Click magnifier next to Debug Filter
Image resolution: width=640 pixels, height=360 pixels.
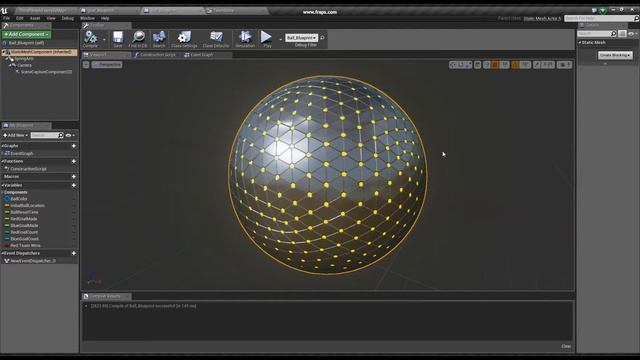(322, 38)
